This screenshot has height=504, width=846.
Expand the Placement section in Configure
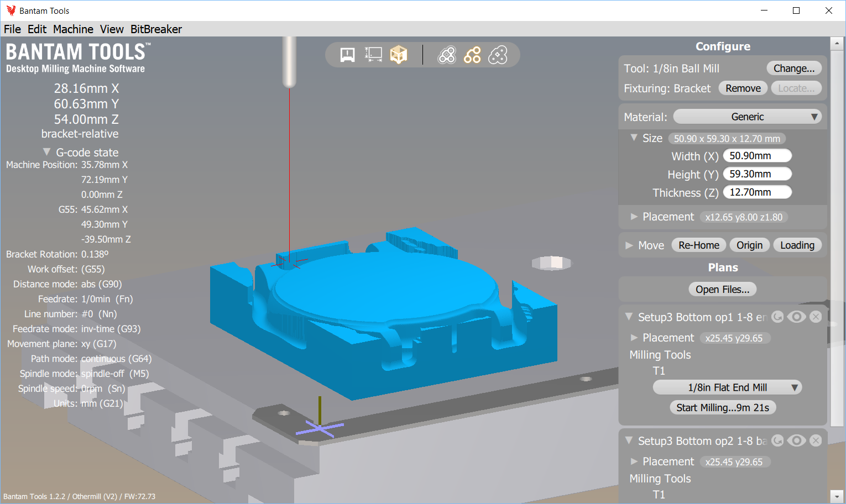[x=634, y=217]
